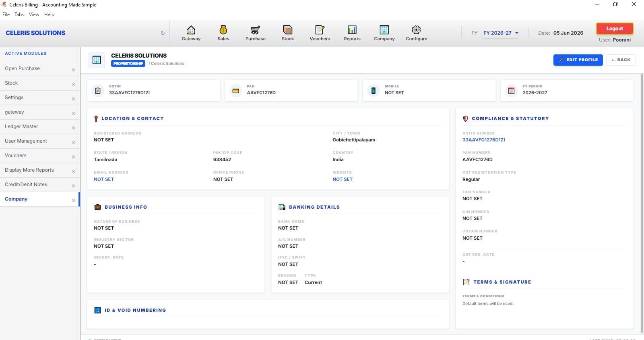Click the GSTIN number link 33AAVFC1276D1ZI
The width and height of the screenshot is (644, 340).
[483, 140]
